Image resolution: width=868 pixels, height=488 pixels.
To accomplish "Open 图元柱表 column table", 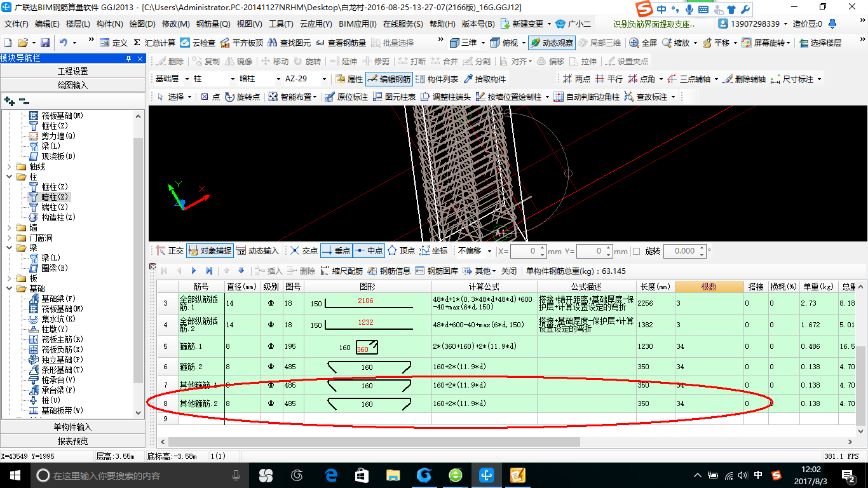I will [x=395, y=97].
